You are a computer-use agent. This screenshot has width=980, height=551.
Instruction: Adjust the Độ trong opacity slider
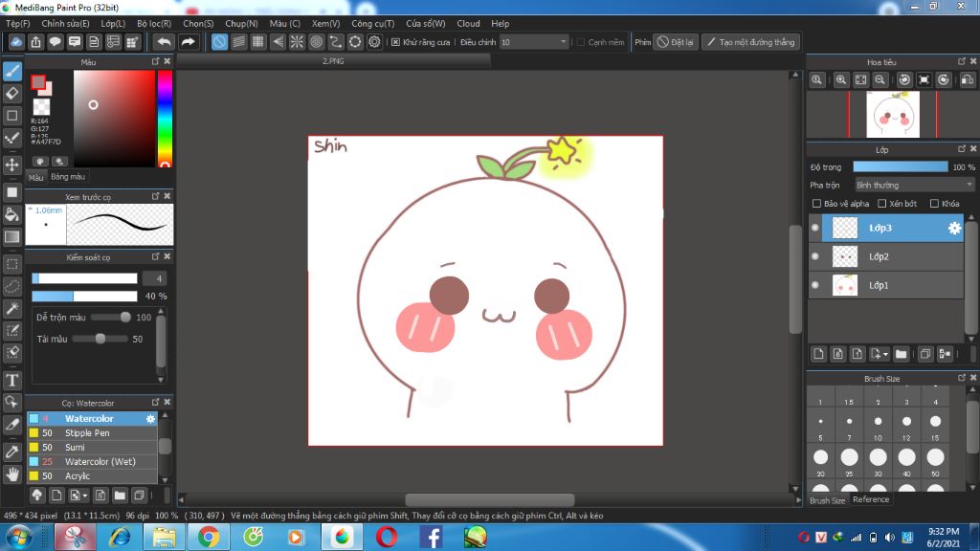[x=900, y=166]
